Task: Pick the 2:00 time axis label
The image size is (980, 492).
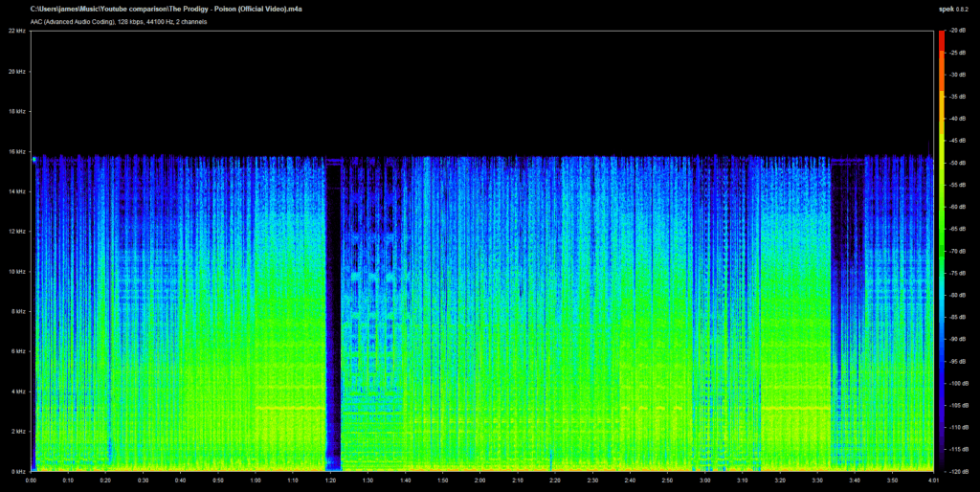Action: pyautogui.click(x=480, y=481)
